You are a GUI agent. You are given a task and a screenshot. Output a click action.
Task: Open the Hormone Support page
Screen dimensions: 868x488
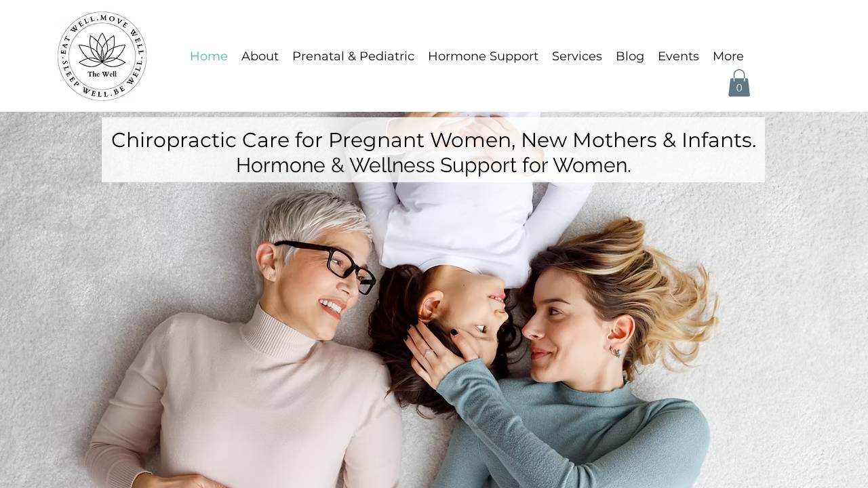click(x=483, y=56)
